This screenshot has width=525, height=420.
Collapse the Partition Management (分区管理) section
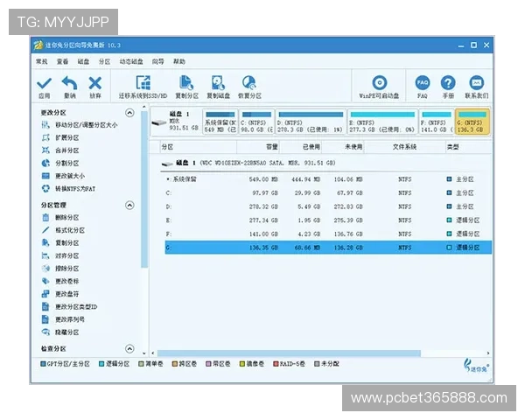point(129,205)
